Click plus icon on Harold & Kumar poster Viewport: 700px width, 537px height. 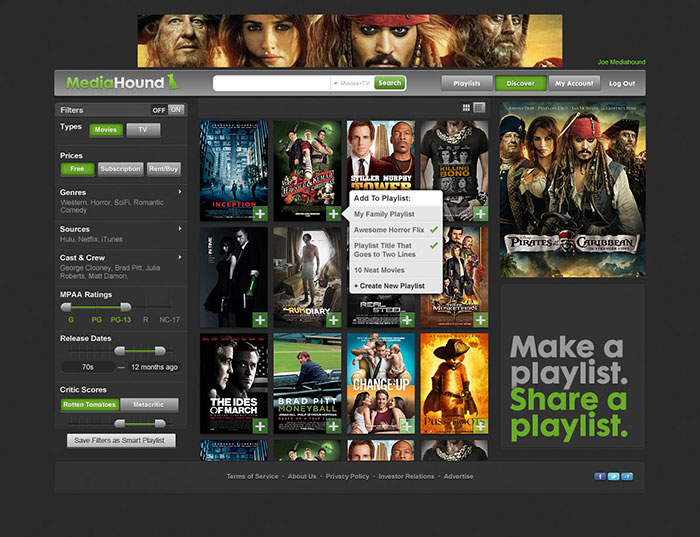point(333,214)
